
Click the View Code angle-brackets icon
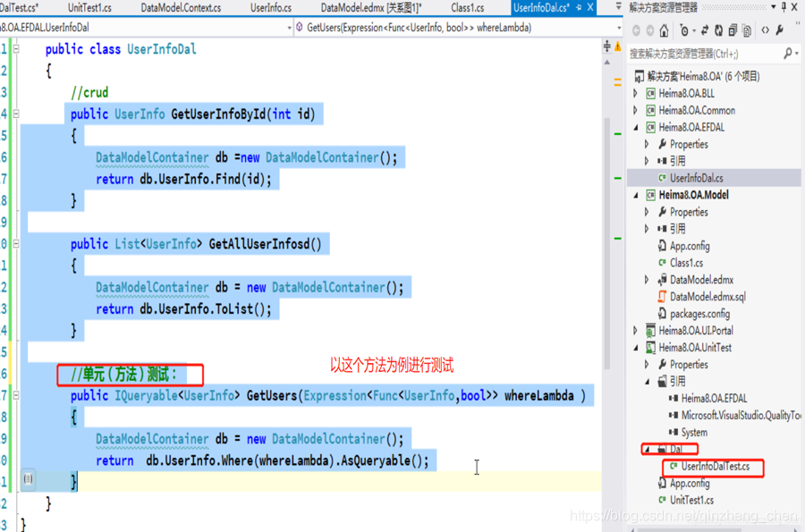point(764,30)
